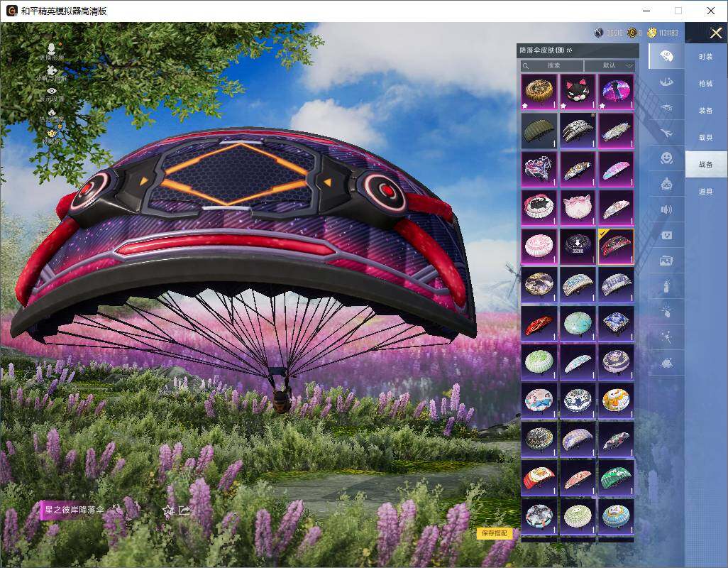Switch to the 道具 tab
This screenshot has width=728, height=568.
[706, 192]
